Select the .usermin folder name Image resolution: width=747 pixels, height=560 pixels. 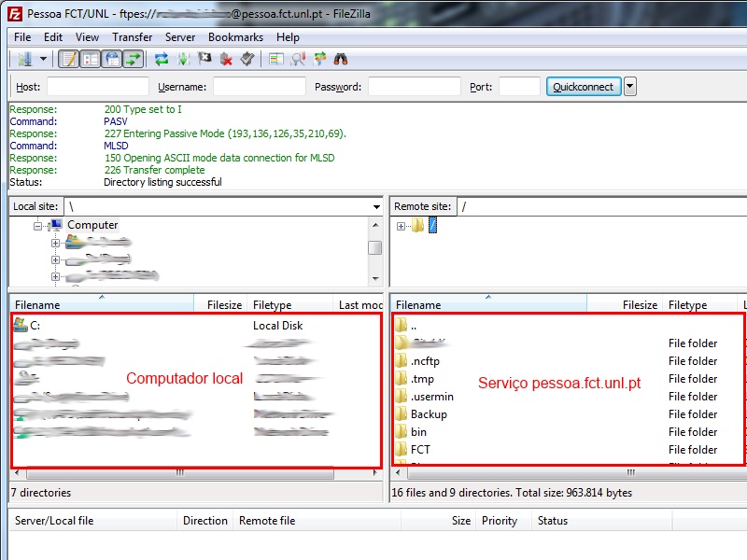point(432,397)
